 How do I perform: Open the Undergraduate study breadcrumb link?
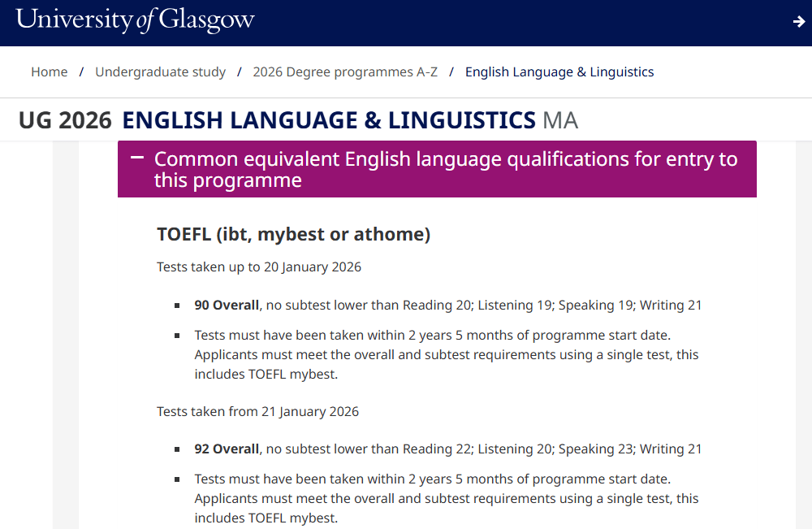click(160, 72)
